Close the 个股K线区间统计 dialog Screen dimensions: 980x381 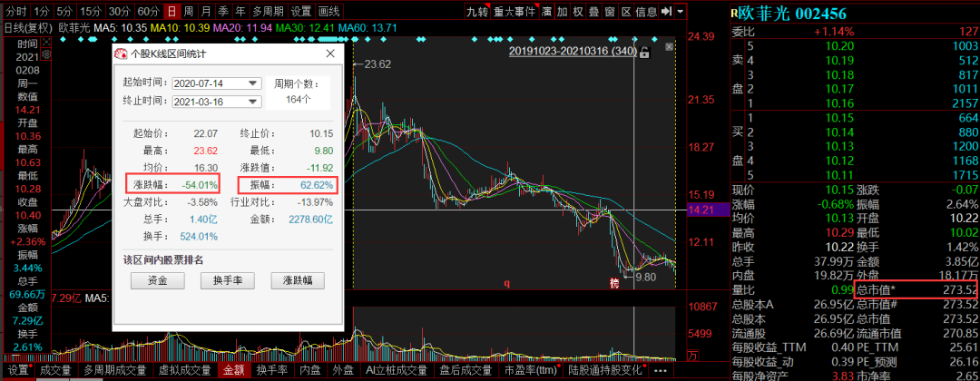pyautogui.click(x=331, y=54)
